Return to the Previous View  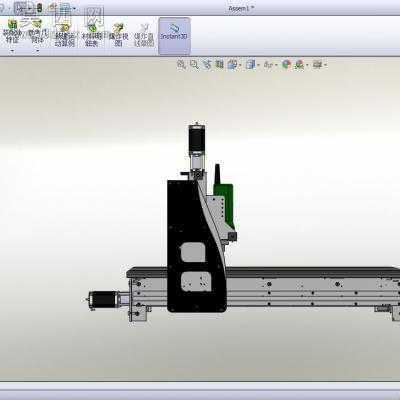click(207, 64)
